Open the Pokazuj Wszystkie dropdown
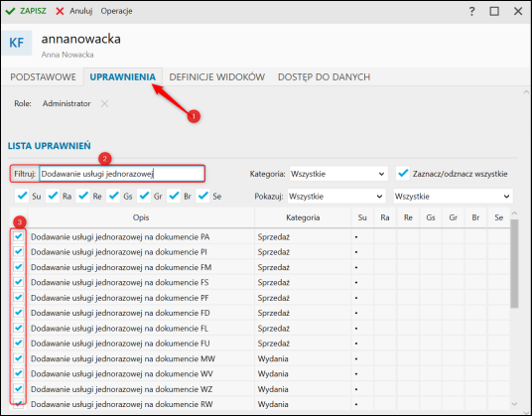The image size is (532, 416). click(x=336, y=197)
